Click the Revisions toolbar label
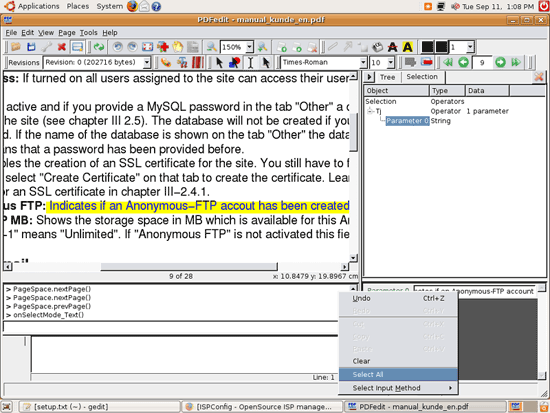Viewport: 550px width, 413px height. pos(24,63)
